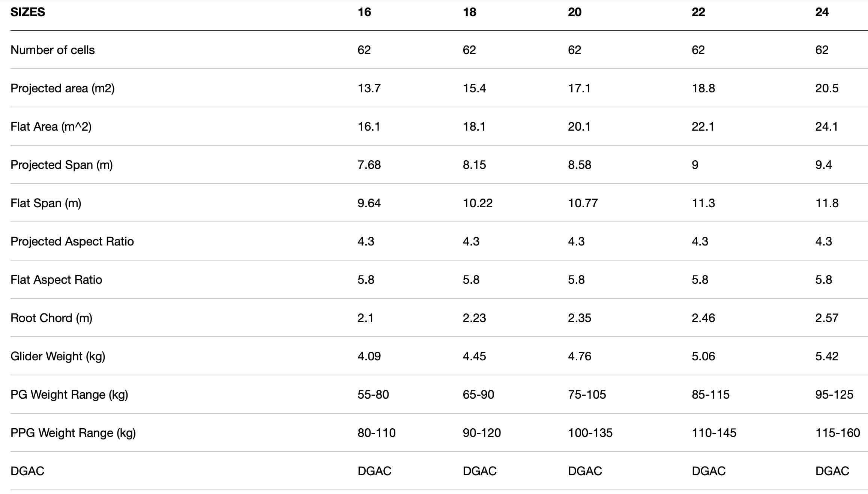Click the SIZES column header

tap(28, 12)
